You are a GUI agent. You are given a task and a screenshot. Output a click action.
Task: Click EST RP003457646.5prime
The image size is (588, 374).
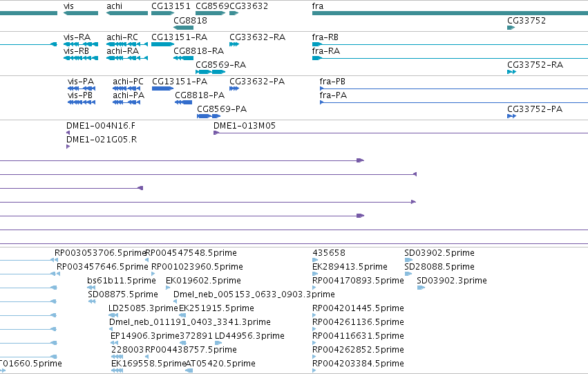click(x=58, y=274)
